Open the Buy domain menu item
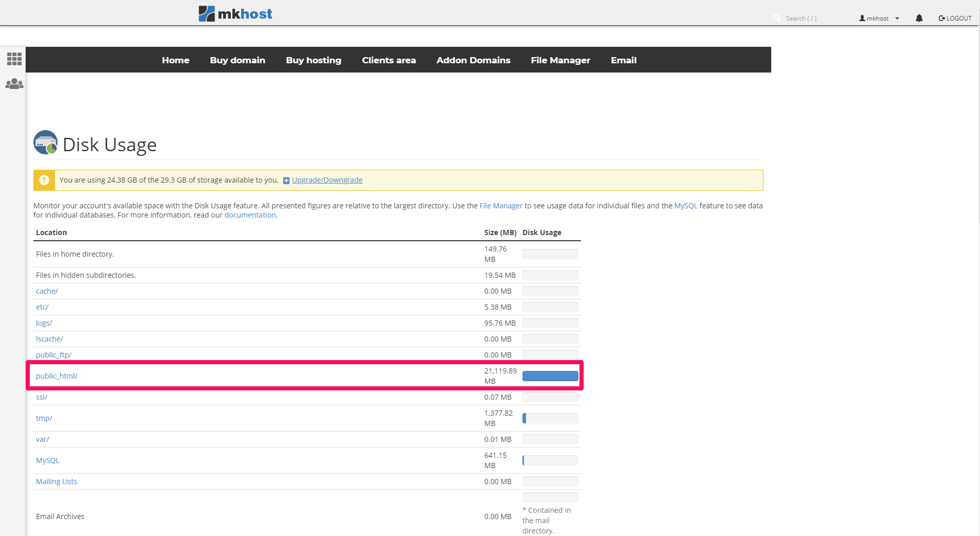This screenshot has width=980, height=536. point(238,60)
